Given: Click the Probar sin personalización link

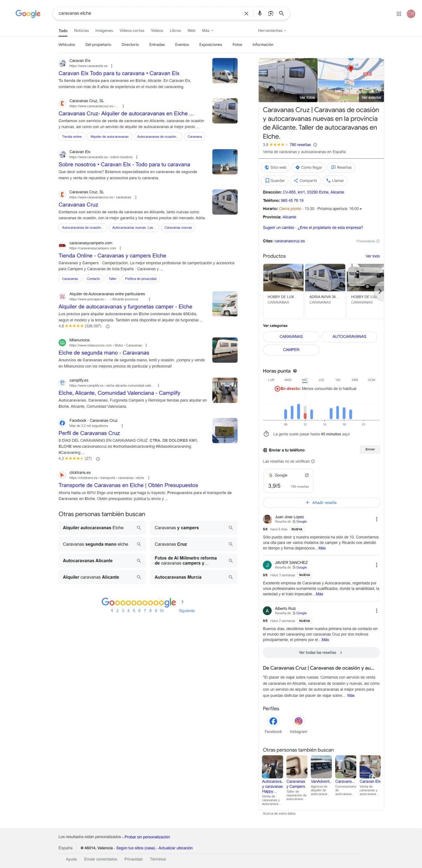Looking at the screenshot, I should (x=147, y=837).
